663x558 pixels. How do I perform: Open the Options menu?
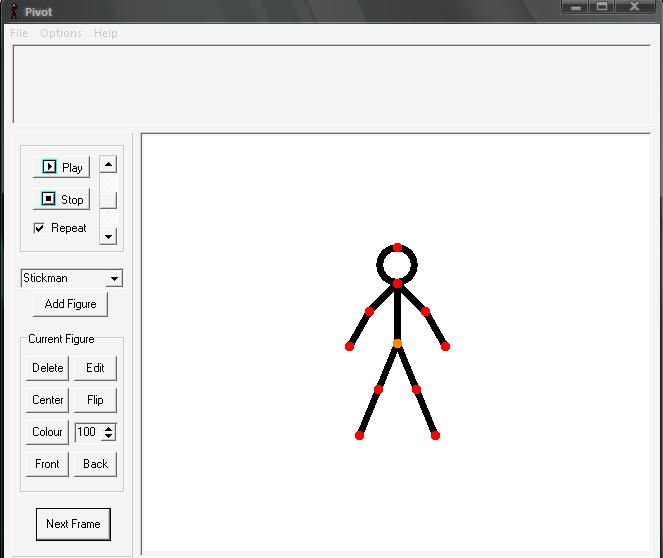61,33
